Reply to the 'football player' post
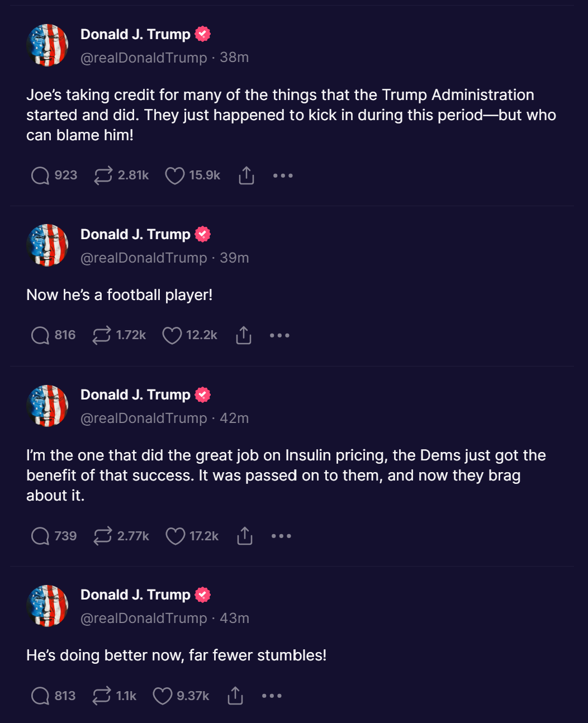 (40, 335)
